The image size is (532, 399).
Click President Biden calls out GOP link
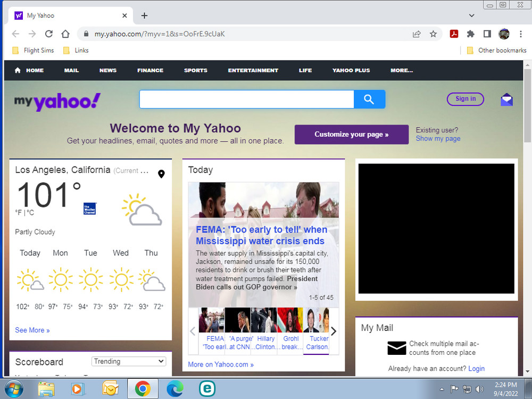pyautogui.click(x=256, y=283)
